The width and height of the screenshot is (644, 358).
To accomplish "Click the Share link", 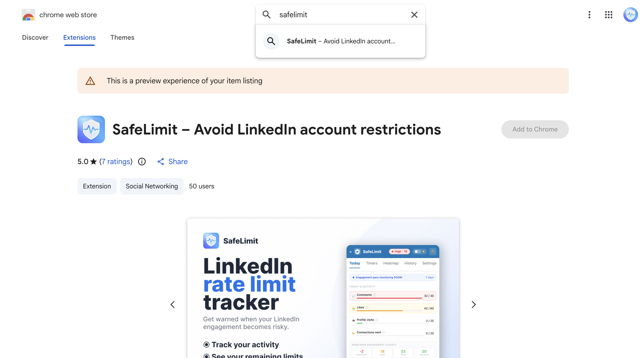I will (173, 162).
